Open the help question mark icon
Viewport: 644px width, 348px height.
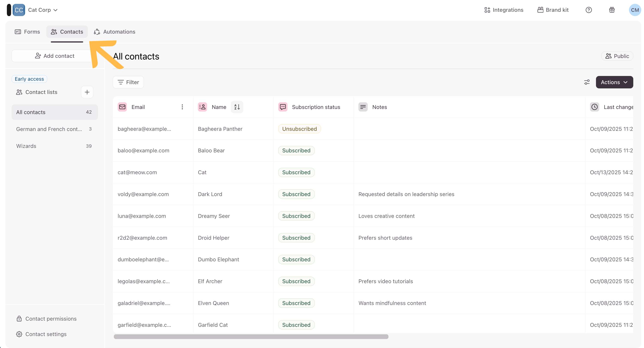(x=588, y=10)
